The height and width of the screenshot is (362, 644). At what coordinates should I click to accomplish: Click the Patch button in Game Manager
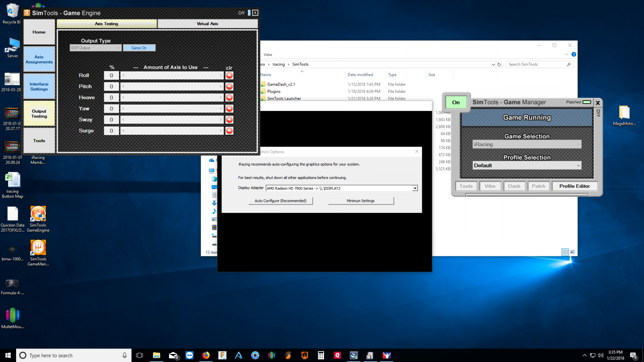pos(539,186)
